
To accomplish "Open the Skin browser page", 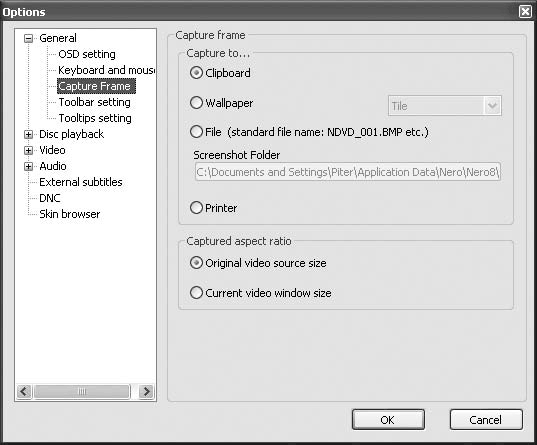I will tap(70, 214).
